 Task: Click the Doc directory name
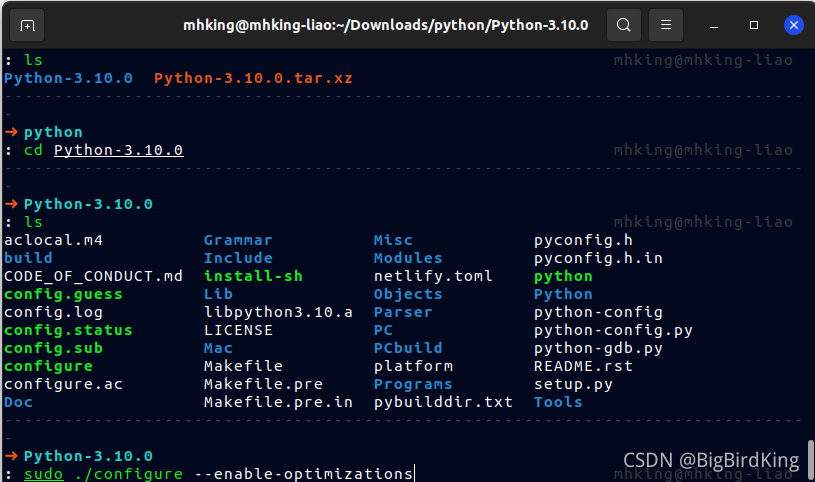[18, 402]
